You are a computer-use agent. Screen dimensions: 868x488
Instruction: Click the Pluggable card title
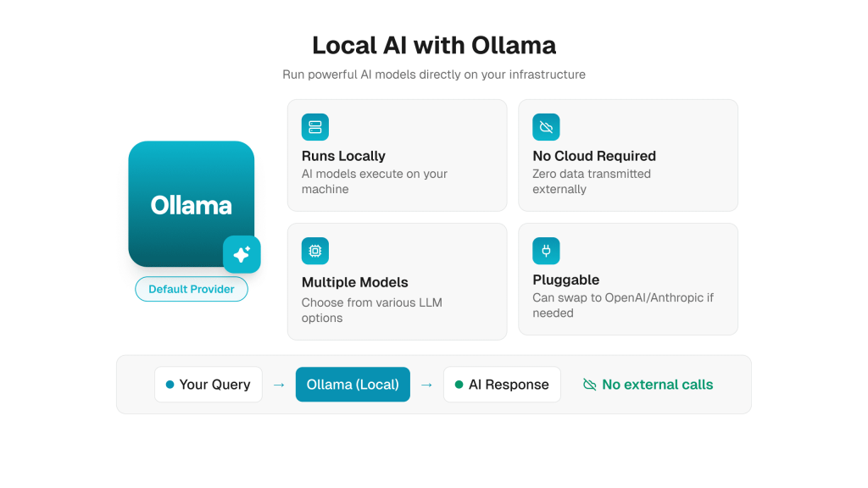pos(565,280)
